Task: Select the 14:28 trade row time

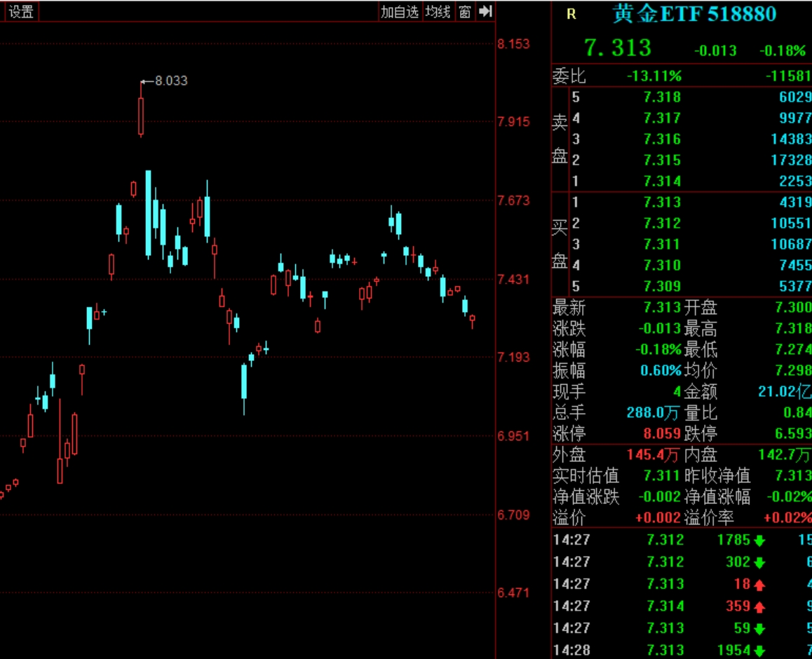Action: click(571, 650)
